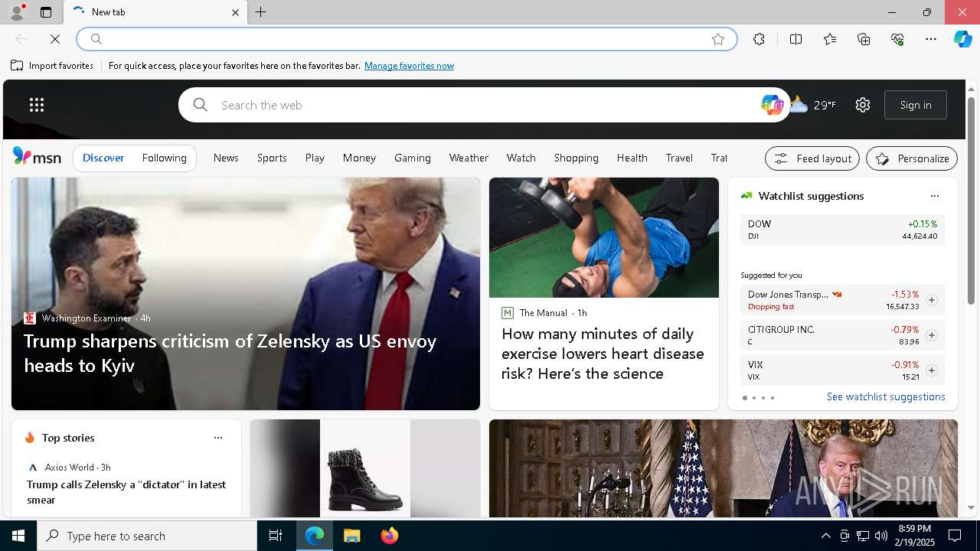
Task: Open Task View on the taskbar
Action: point(276,536)
